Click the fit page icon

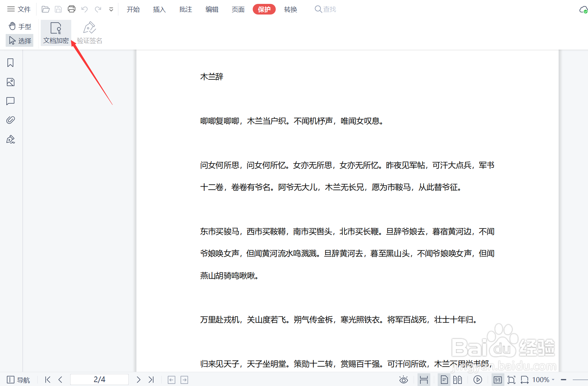coord(511,380)
